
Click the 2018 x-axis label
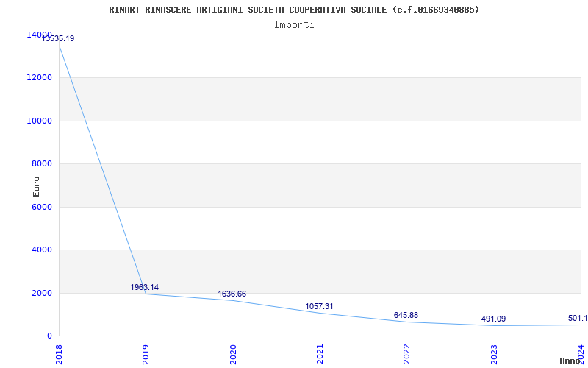(59, 354)
